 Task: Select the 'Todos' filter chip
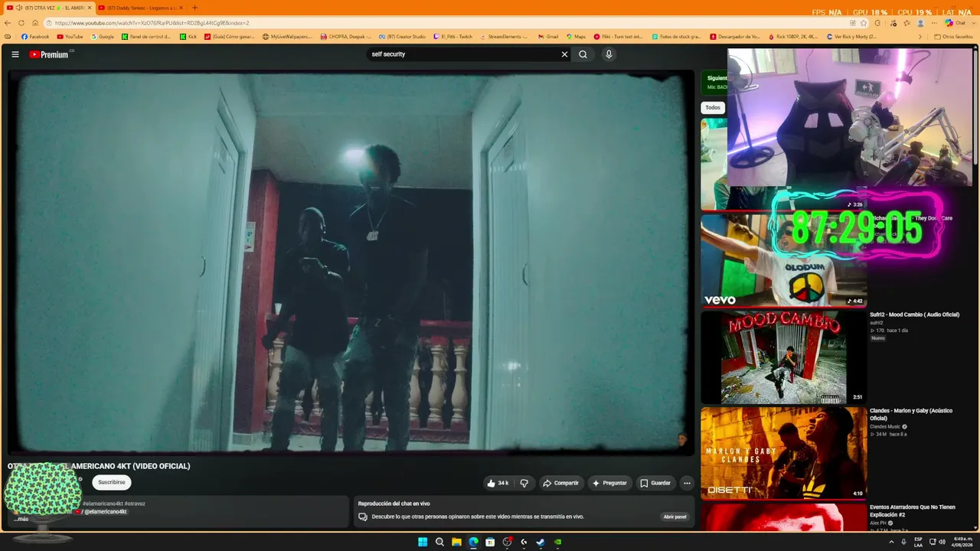[713, 108]
